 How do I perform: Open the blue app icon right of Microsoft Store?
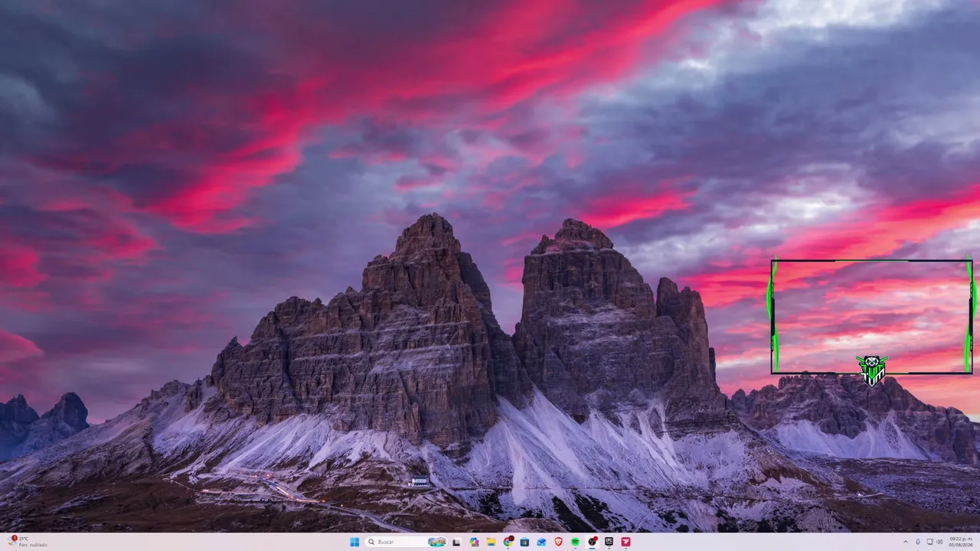541,542
